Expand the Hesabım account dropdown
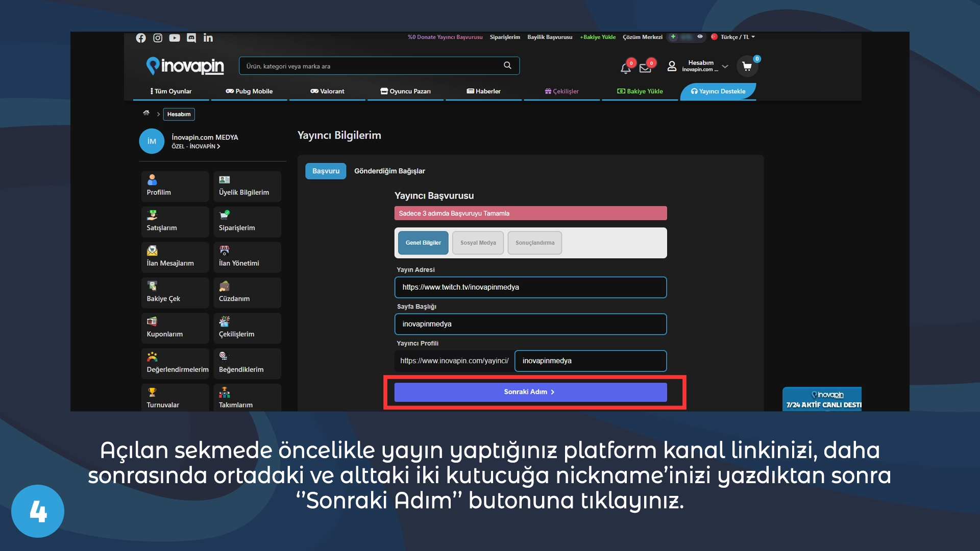980x551 pixels. pyautogui.click(x=701, y=65)
